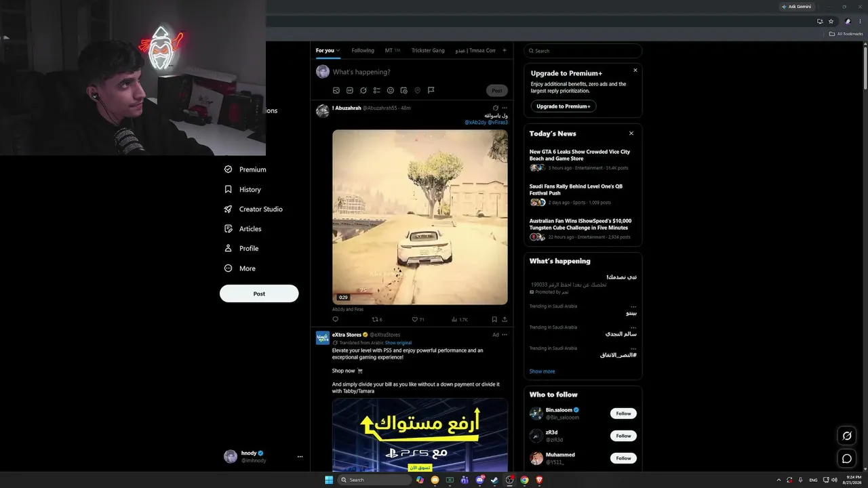The width and height of the screenshot is (868, 488).
Task: Click Show original translation link
Action: (x=398, y=343)
